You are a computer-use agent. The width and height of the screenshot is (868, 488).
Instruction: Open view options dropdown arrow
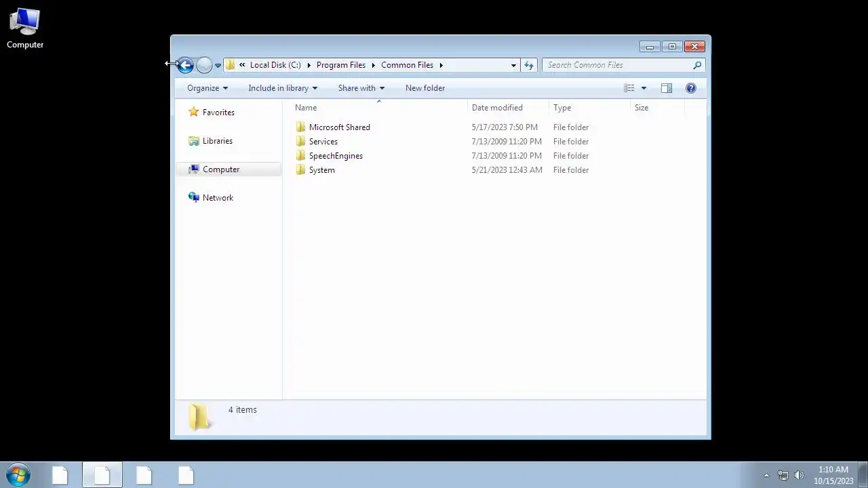click(644, 88)
